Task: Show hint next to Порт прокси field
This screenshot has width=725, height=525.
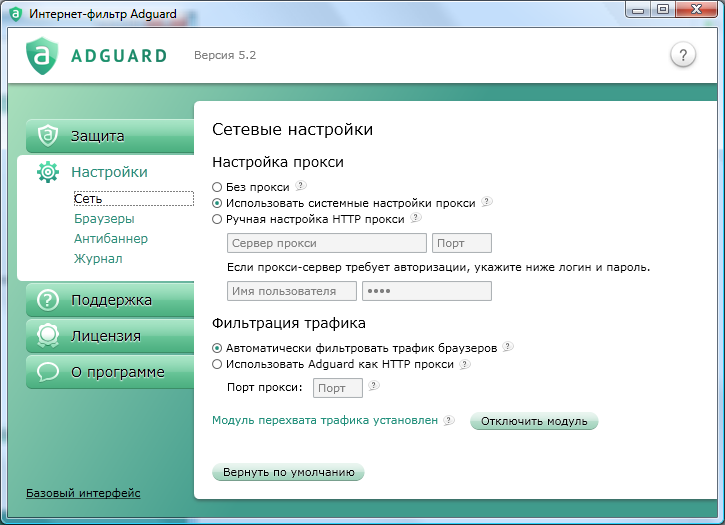Action: [x=374, y=385]
